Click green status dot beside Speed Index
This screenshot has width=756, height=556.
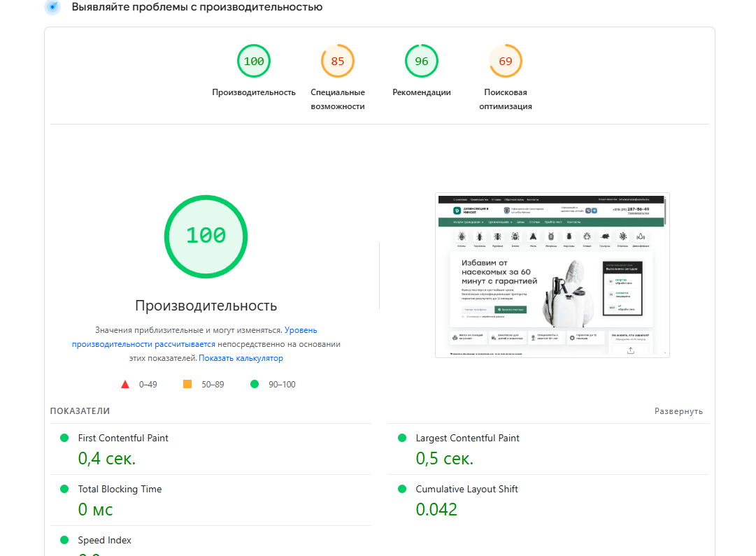(64, 540)
